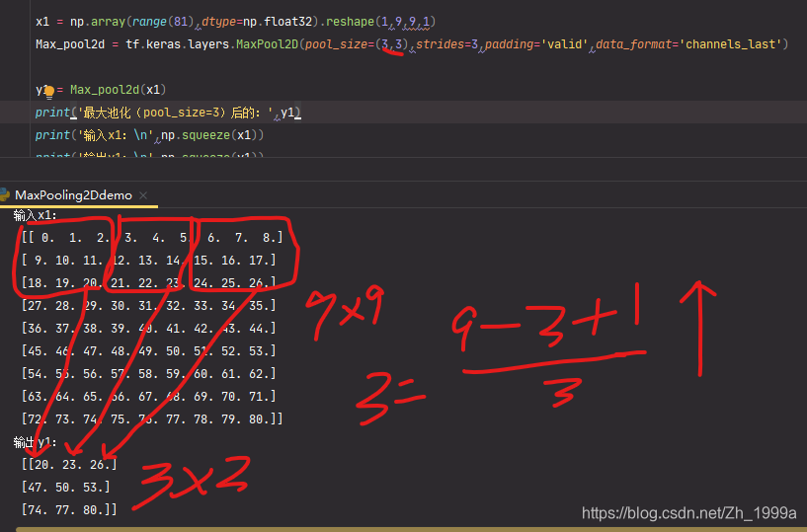Screen dimensions: 807x532
Task: Click the np.squeeze(x1) expression
Action: pyautogui.click(x=209, y=135)
